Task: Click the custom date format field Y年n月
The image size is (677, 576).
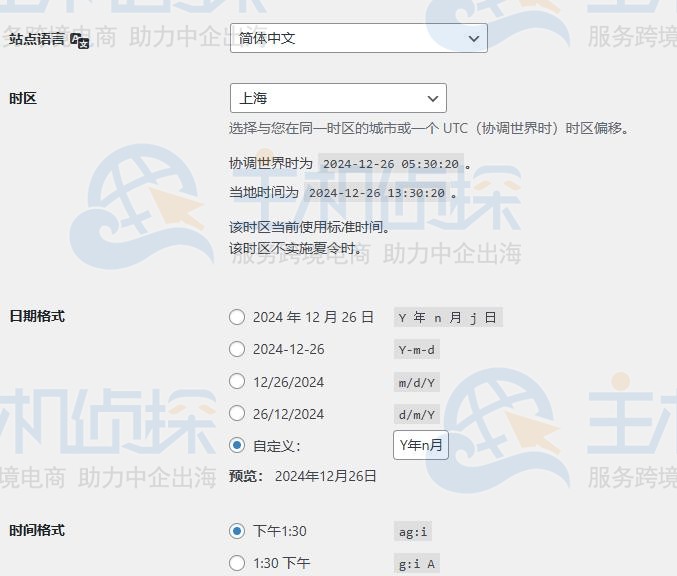Action: coord(421,445)
